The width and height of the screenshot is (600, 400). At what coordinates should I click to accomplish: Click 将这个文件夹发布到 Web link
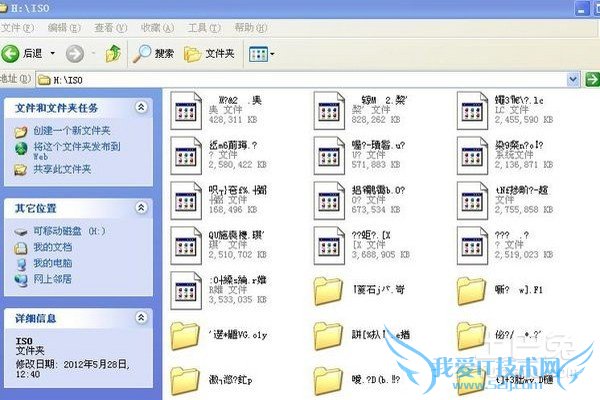[x=77, y=151]
